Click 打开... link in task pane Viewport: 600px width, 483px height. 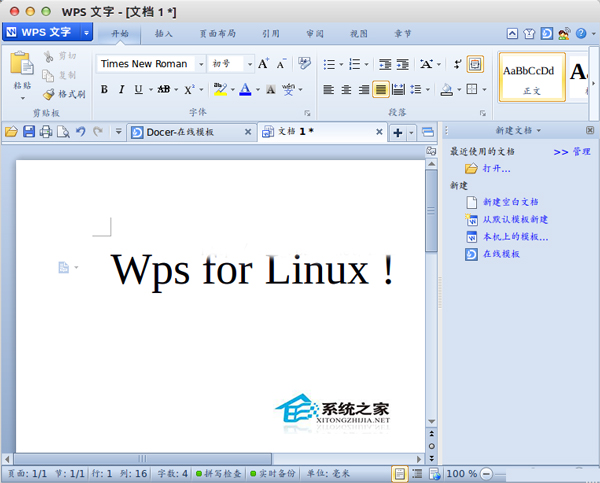pos(496,168)
